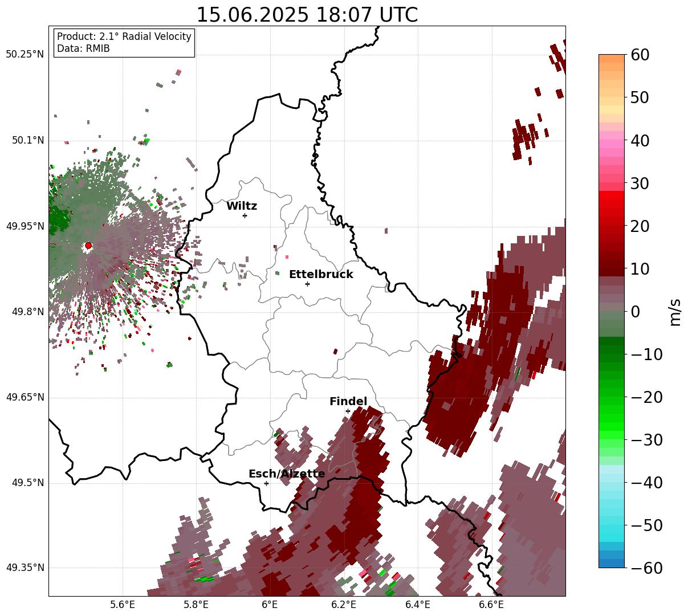Click the 60 colorbar tick label
Image resolution: width=688 pixels, height=616 pixels.
tap(641, 55)
